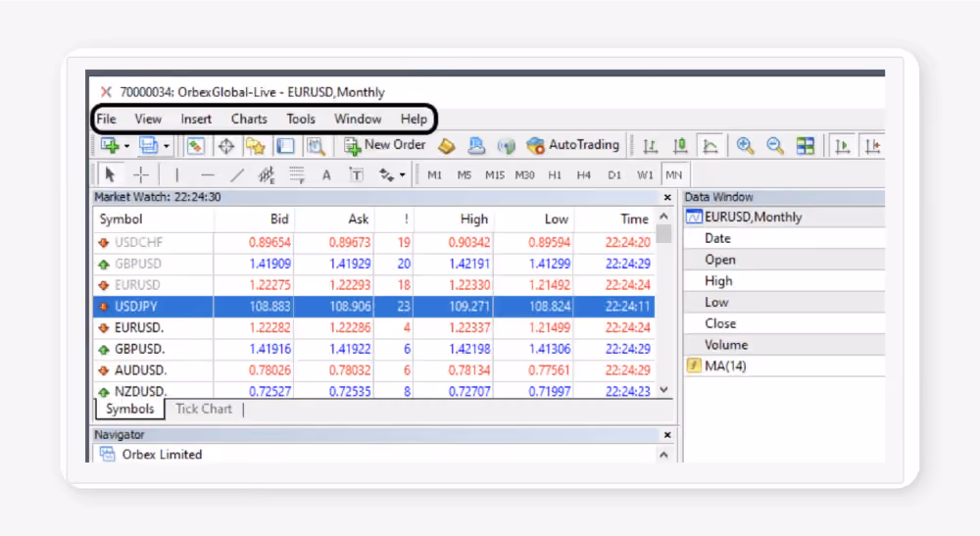Switch the chart to line chart style
The height and width of the screenshot is (536, 980).
(x=710, y=146)
